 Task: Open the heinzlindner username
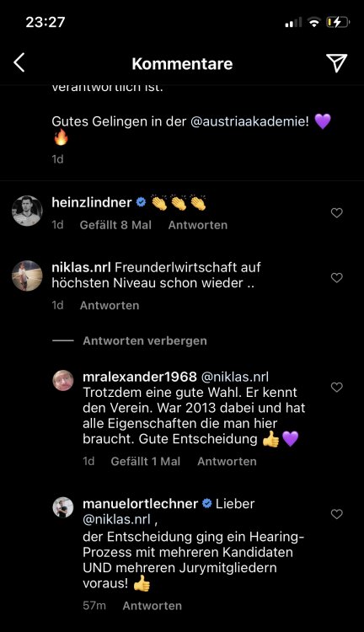pos(92,202)
